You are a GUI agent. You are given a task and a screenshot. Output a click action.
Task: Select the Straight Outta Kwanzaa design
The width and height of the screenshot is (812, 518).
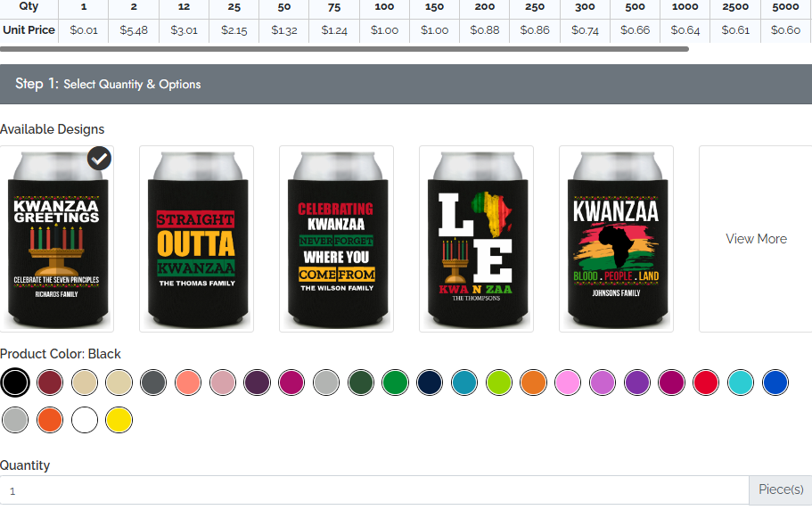pos(196,239)
